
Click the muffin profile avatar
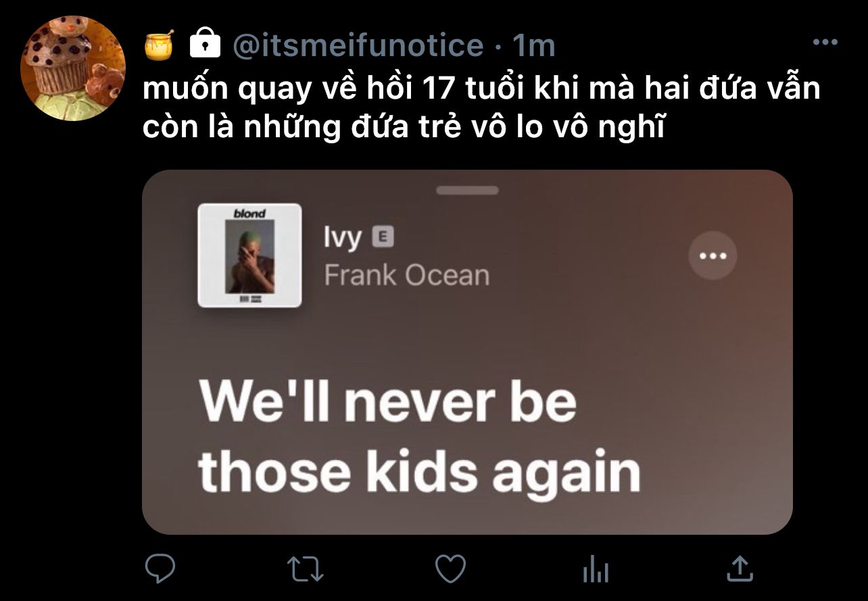click(x=74, y=68)
